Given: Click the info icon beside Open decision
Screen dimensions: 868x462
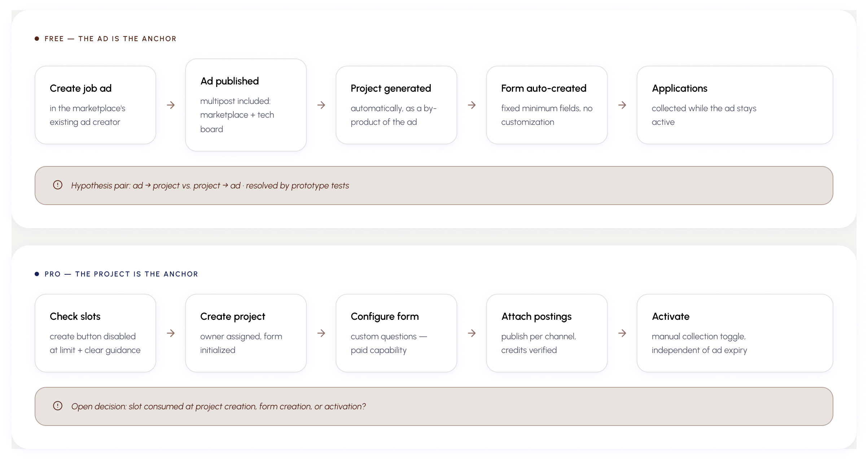Looking at the screenshot, I should point(58,406).
